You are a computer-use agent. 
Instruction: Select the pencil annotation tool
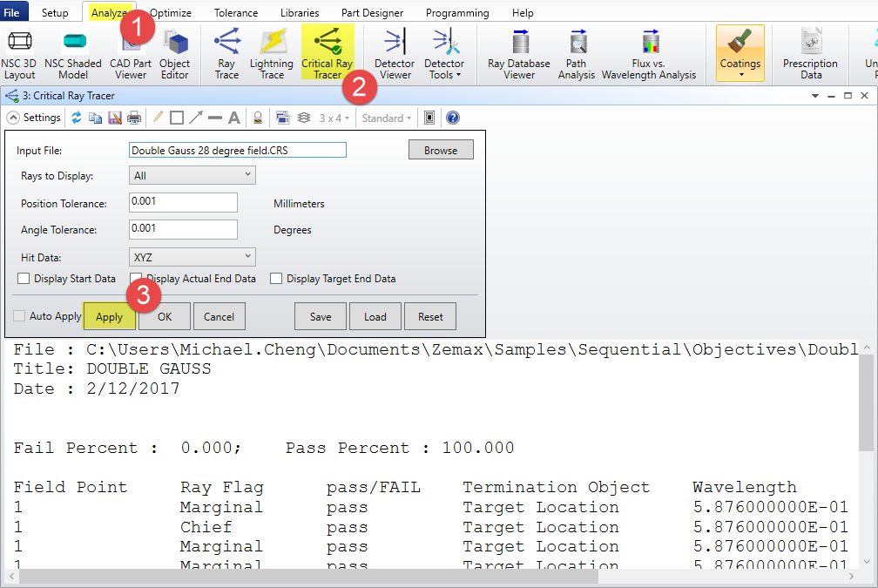pyautogui.click(x=158, y=118)
